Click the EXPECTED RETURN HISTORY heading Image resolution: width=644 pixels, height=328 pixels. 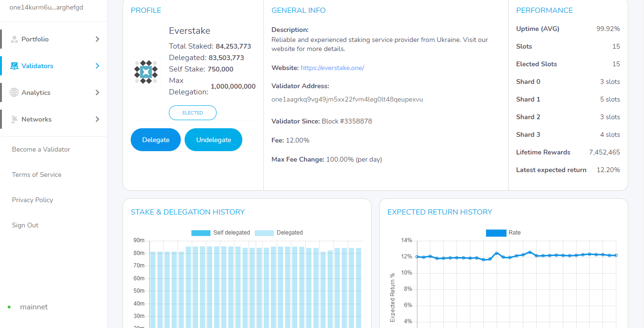(x=439, y=212)
